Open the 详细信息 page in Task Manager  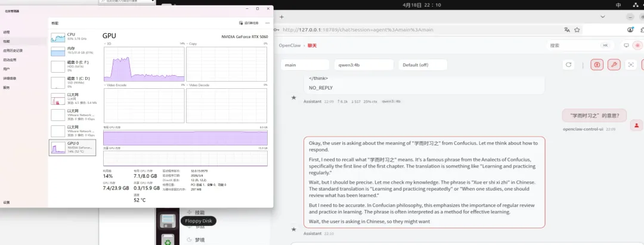tap(10, 78)
